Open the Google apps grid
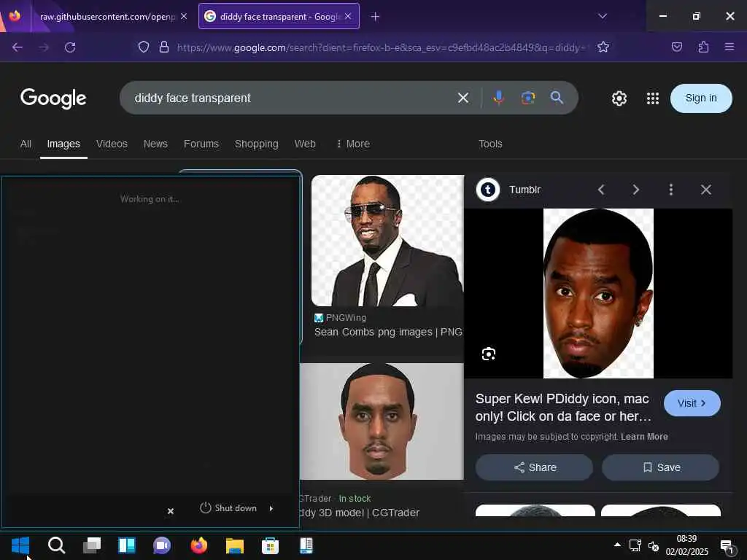Image resolution: width=747 pixels, height=560 pixels. pos(653,98)
